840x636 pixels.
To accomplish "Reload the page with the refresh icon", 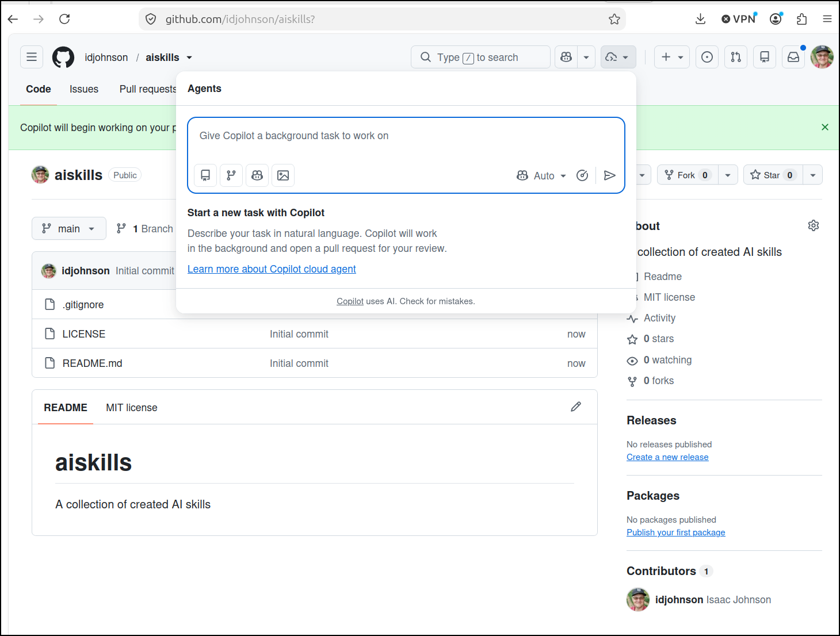I will tap(64, 19).
